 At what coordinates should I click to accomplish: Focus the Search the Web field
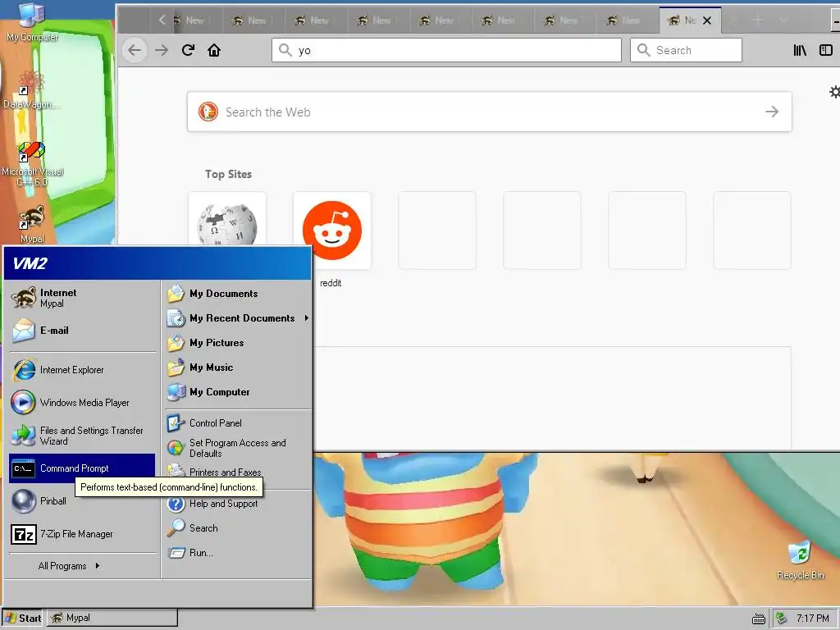(x=489, y=112)
